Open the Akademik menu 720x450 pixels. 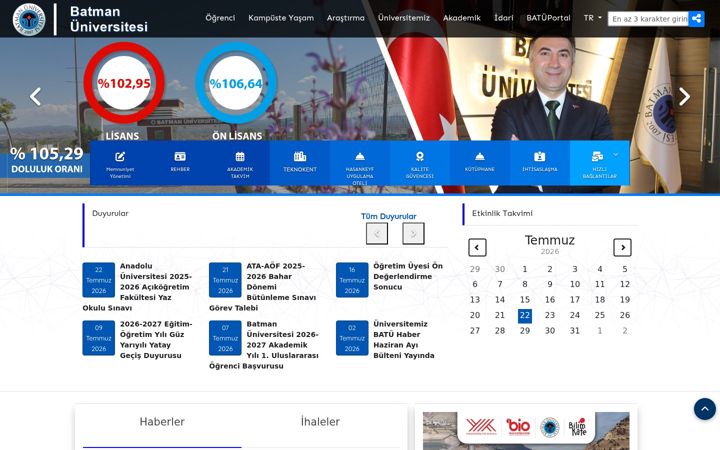pyautogui.click(x=462, y=18)
